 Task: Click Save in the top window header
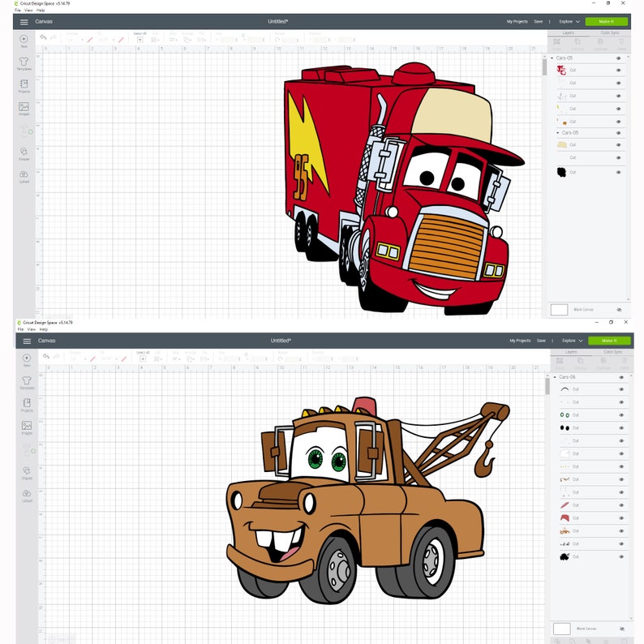coord(538,22)
